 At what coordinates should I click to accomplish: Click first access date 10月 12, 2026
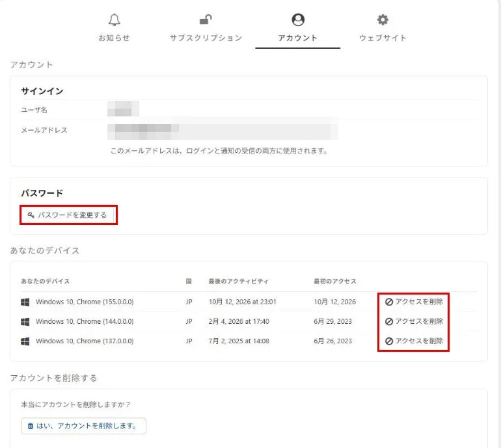(x=334, y=302)
